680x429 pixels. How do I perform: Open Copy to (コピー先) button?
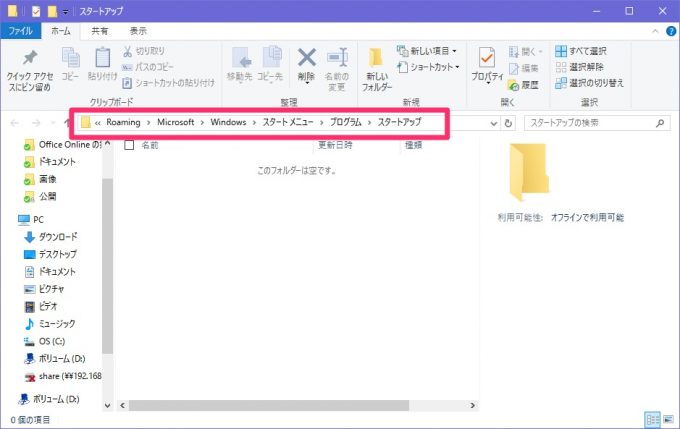[270, 64]
